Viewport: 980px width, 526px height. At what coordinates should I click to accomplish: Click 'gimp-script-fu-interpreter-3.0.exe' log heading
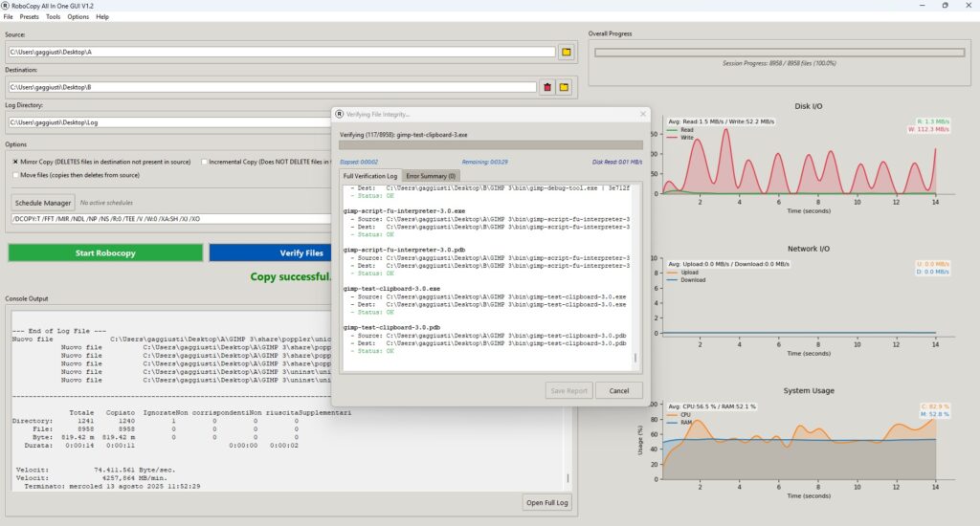point(404,211)
